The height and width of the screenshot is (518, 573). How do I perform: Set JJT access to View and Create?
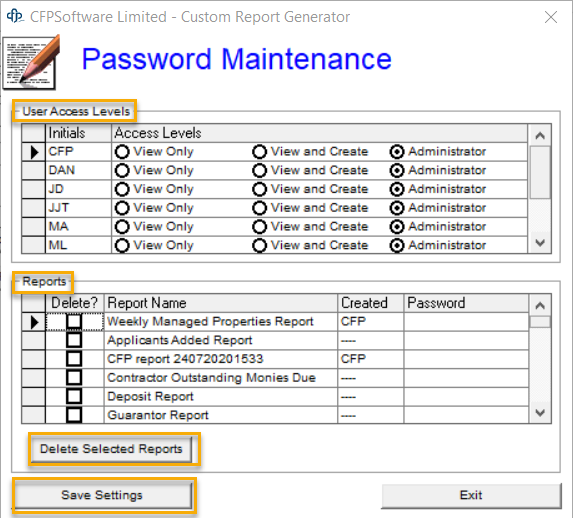point(259,208)
